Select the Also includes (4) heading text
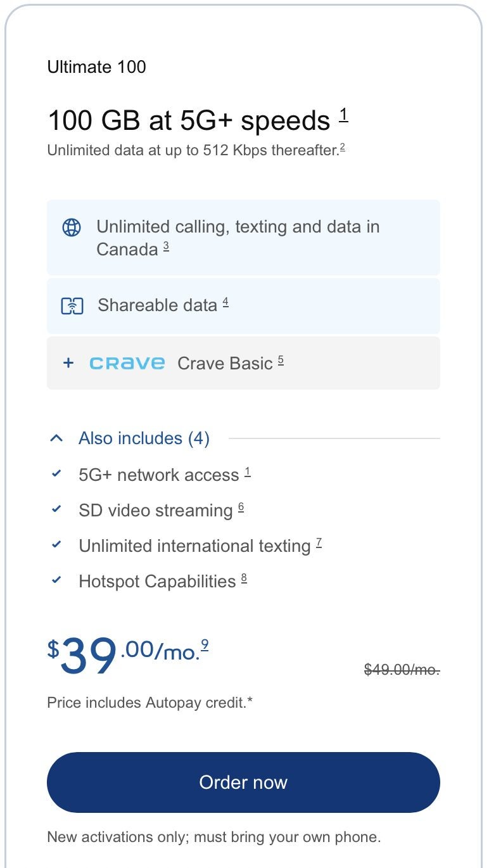This screenshot has height=868, width=489. click(143, 438)
